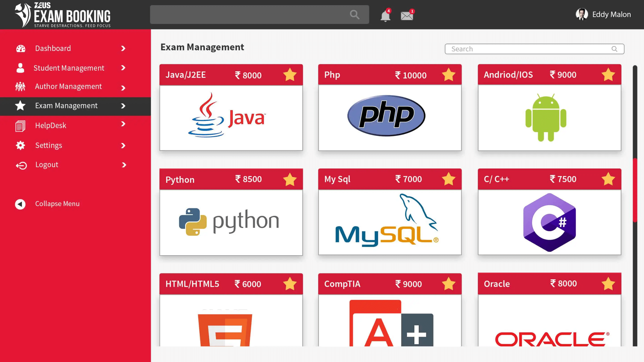Expand the Logout chevron
Screen dimensions: 644x362
coord(124,165)
